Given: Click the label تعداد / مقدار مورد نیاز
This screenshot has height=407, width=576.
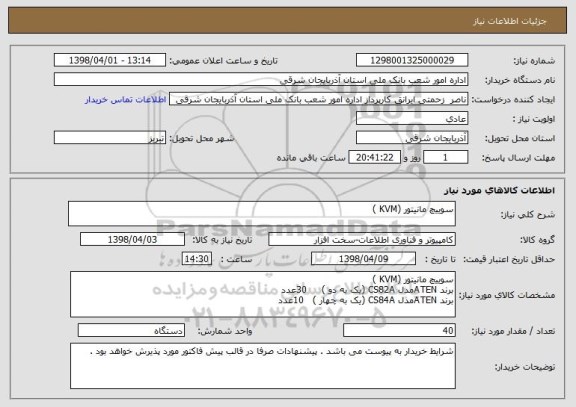Looking at the screenshot, I should point(513,331).
